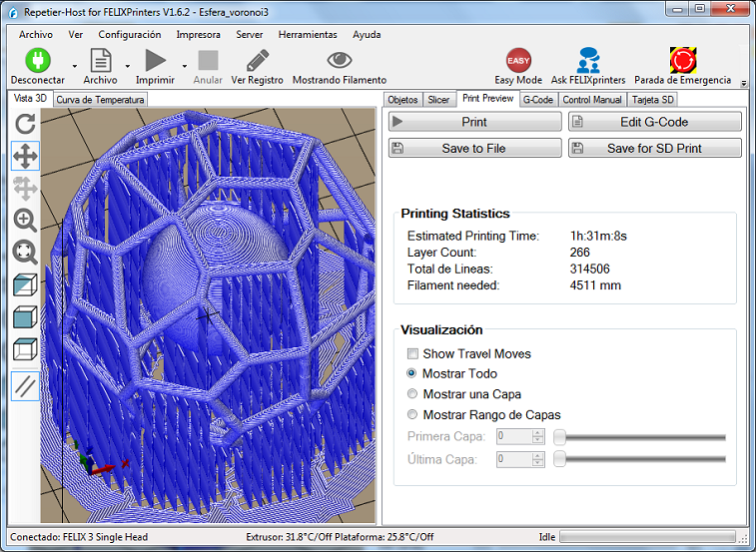756x552 pixels.
Task: Select the rotate view tool
Action: [x=25, y=124]
